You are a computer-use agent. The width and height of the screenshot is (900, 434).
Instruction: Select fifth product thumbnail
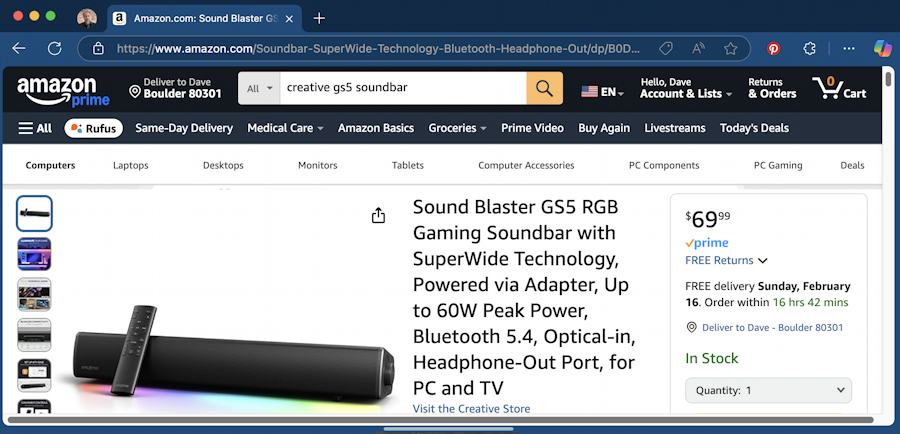[34, 375]
